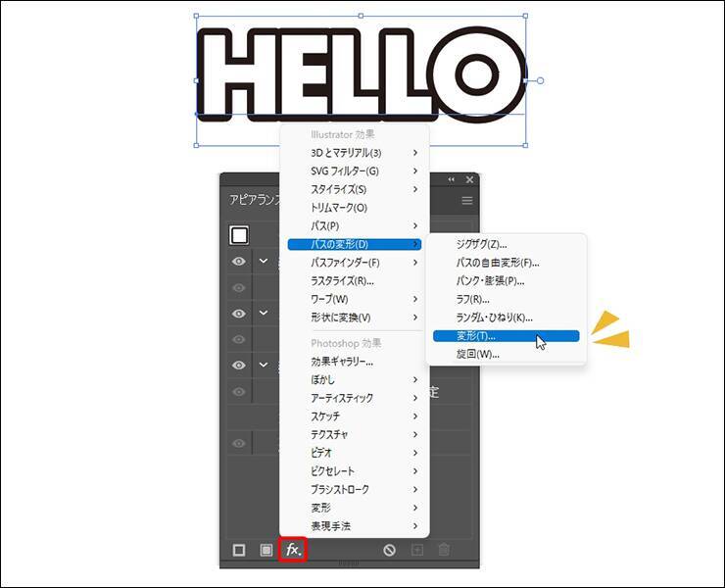Click the add new stroke square icon
This screenshot has height=588, width=725.
[x=239, y=550]
